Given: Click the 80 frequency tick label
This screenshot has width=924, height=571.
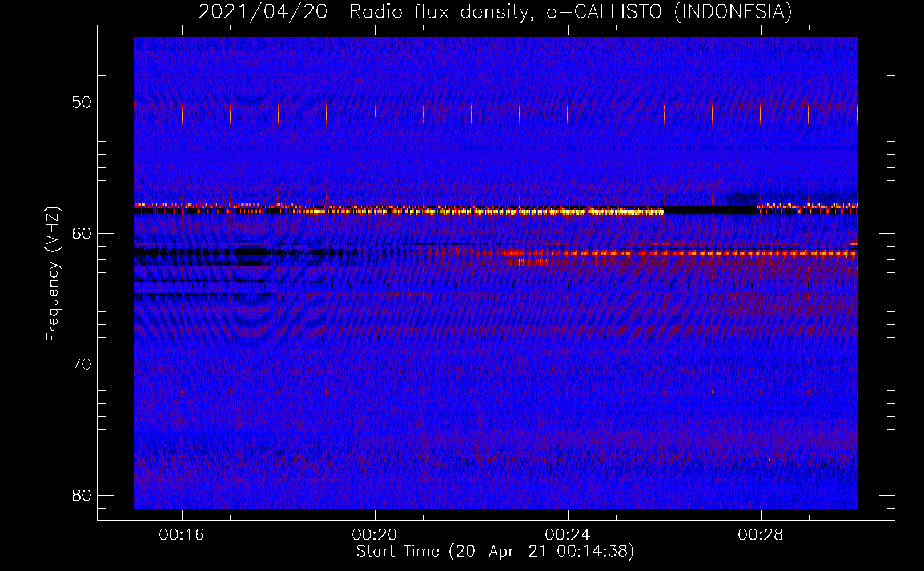Looking at the screenshot, I should pyautogui.click(x=82, y=495).
